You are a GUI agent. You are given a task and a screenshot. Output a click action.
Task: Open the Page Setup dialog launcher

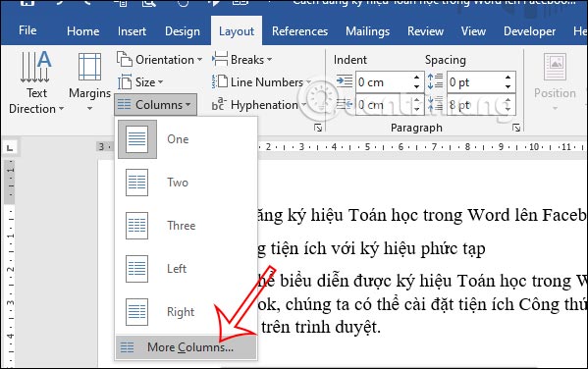coord(318,128)
